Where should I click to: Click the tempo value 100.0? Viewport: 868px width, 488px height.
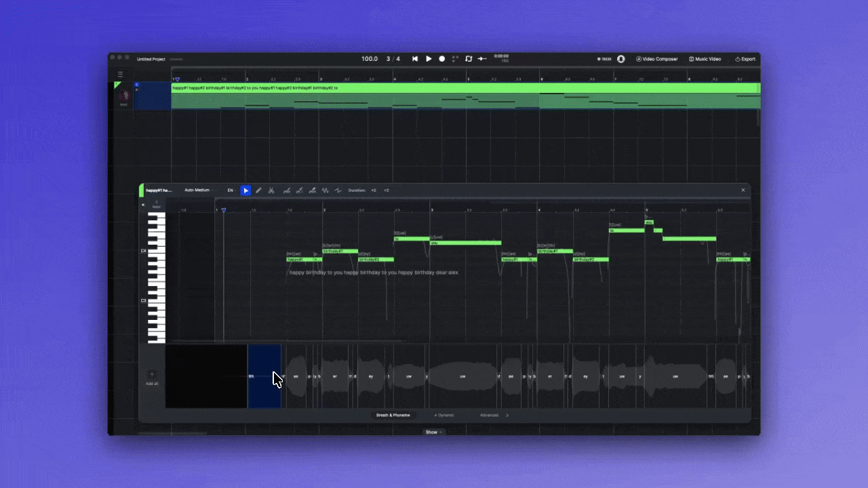[370, 59]
